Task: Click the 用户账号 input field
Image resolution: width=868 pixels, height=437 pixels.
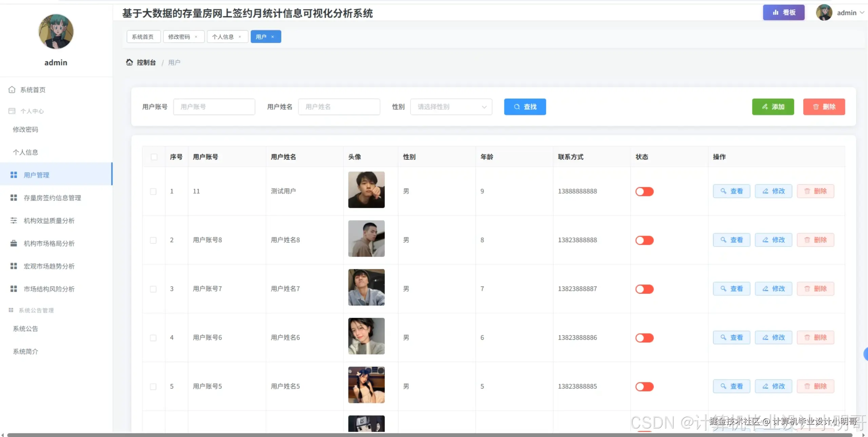Action: [214, 107]
